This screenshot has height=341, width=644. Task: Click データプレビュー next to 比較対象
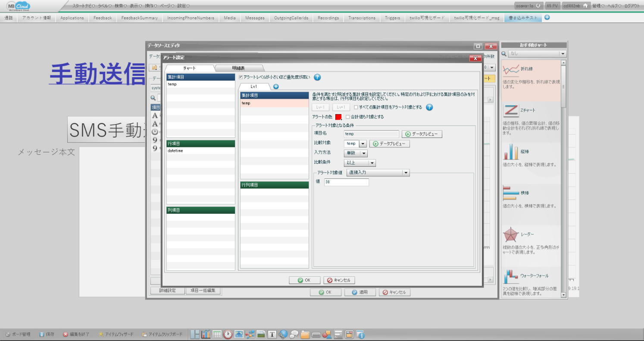coord(390,144)
